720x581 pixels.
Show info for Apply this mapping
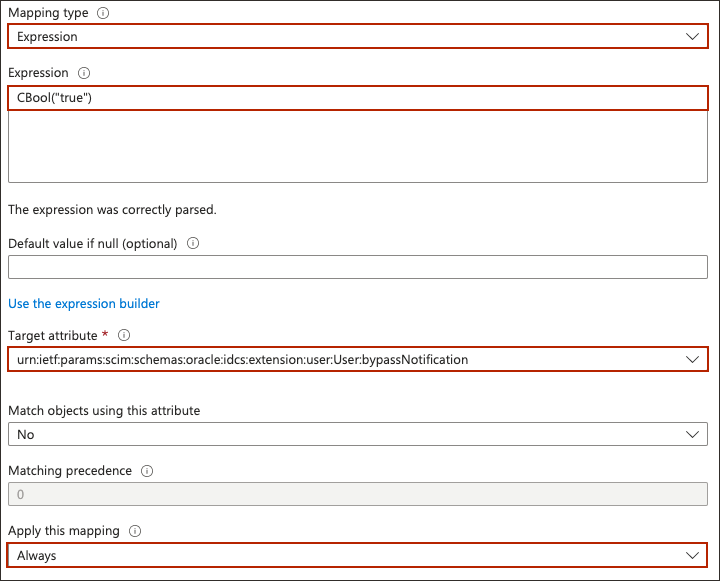pyautogui.click(x=136, y=531)
